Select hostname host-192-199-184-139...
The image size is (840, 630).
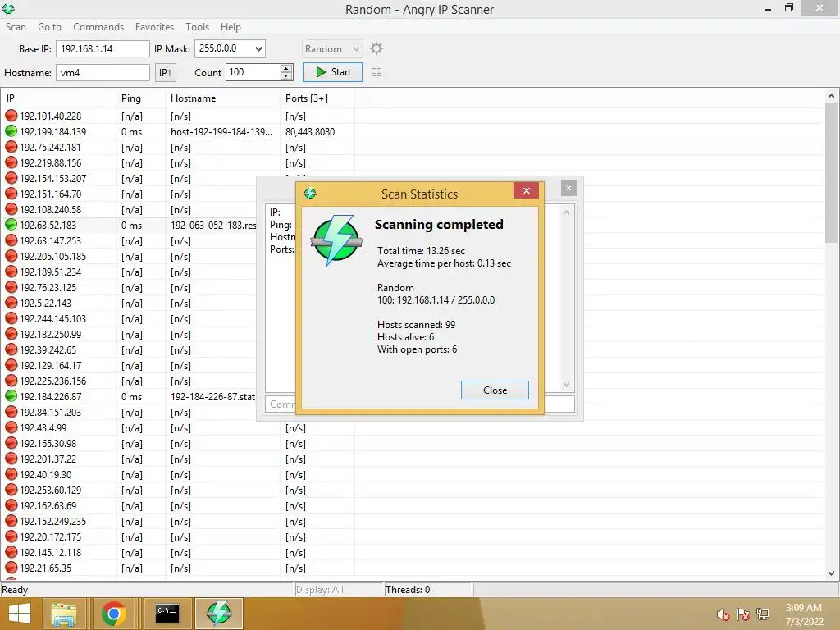(x=221, y=132)
